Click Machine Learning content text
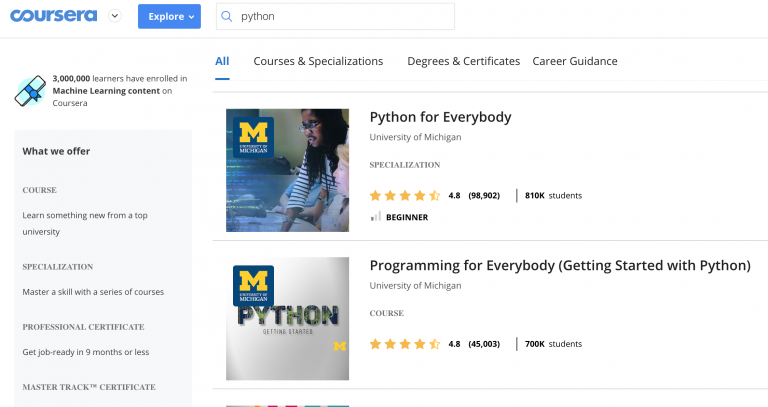This screenshot has height=407, width=768. pos(106,91)
